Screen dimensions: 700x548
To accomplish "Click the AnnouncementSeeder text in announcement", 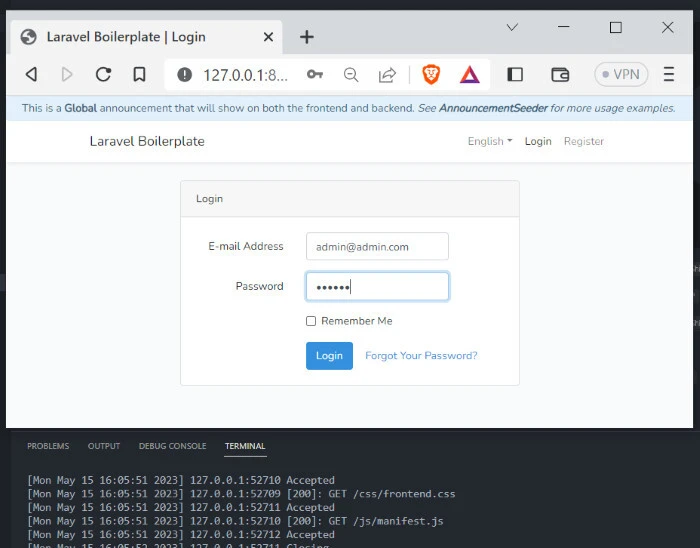I will point(493,108).
